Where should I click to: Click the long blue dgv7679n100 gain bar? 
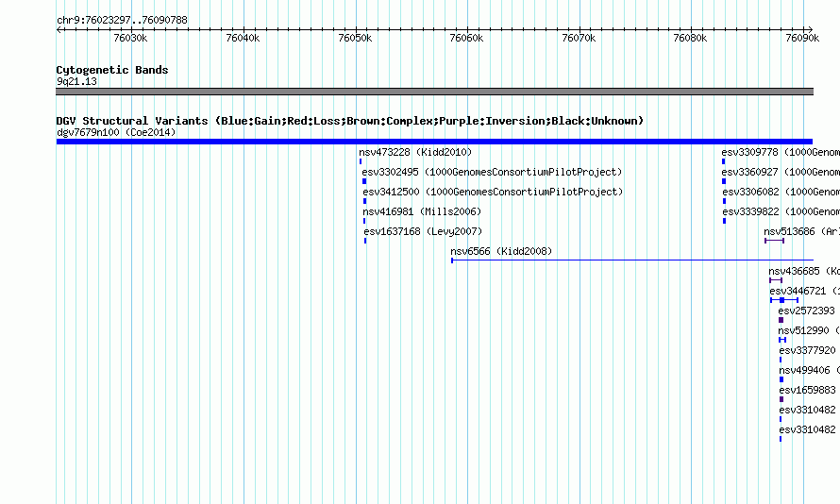434,142
